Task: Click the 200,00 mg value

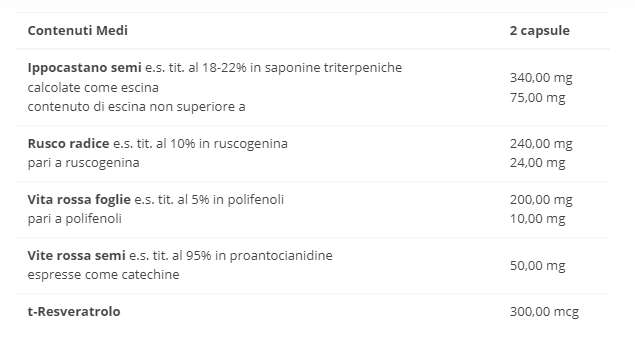Action: (541, 200)
